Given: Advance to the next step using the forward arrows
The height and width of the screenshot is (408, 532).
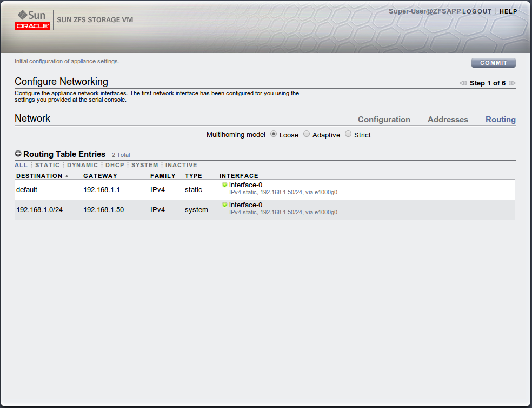Looking at the screenshot, I should pos(511,83).
